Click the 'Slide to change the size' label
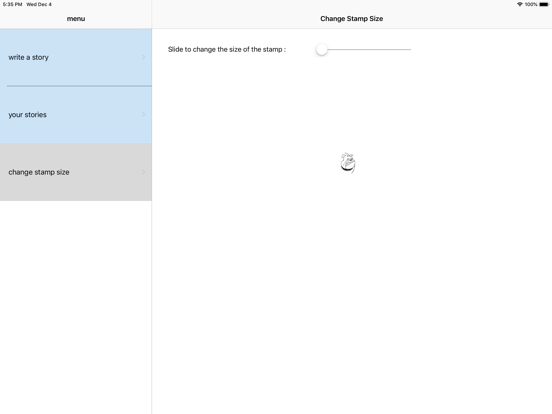Screen dimensions: 552x414 tap(227, 49)
